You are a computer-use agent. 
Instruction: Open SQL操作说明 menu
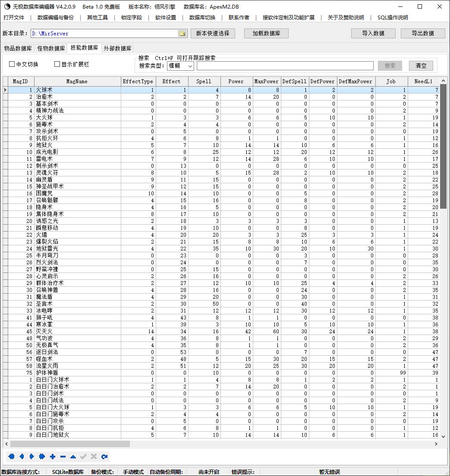tap(393, 18)
